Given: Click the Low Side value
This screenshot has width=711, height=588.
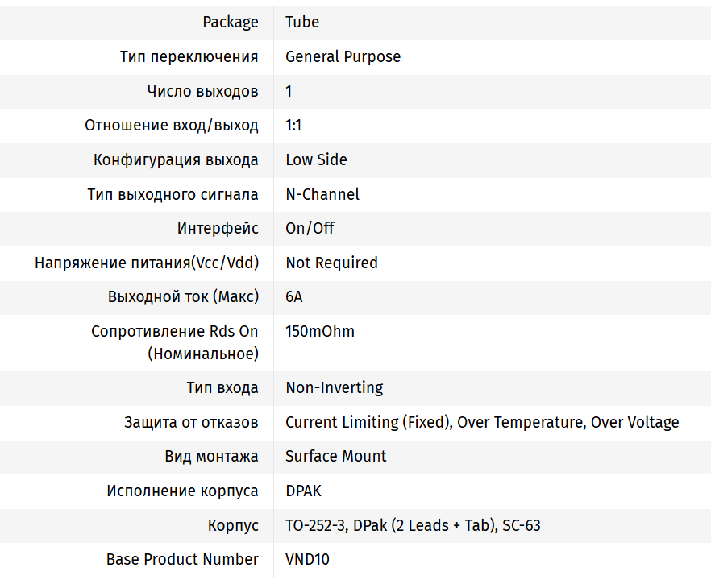Looking at the screenshot, I should click(316, 159).
